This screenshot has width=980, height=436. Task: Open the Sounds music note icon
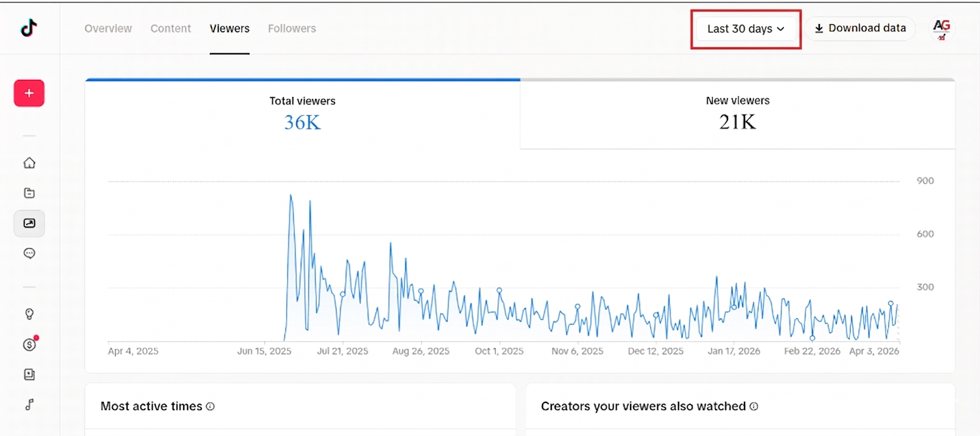[29, 405]
